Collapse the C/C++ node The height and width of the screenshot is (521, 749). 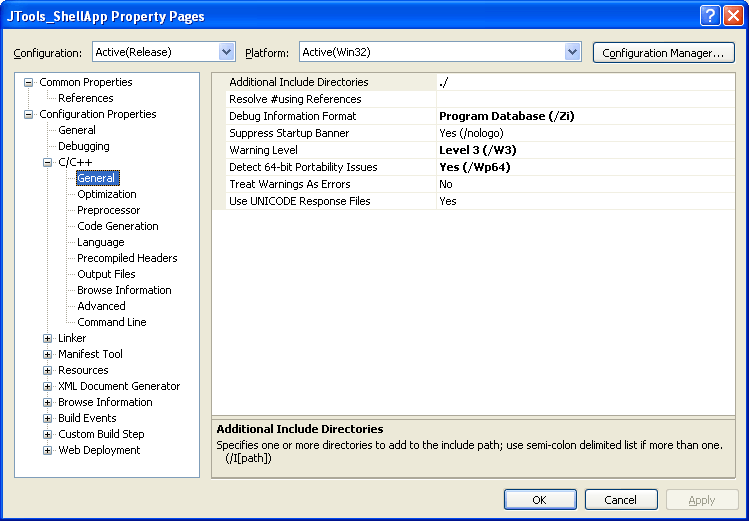tap(47, 162)
